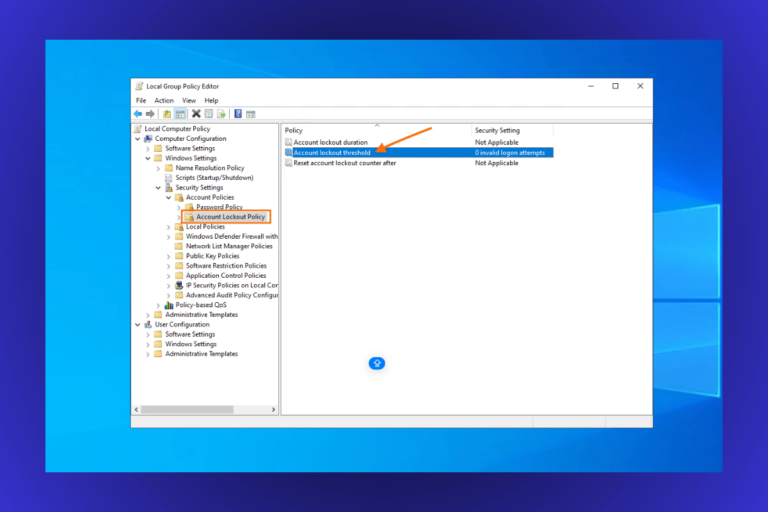Screen dimensions: 768x512
Task: Click the Forward arrow toolbar icon
Action: pyautogui.click(x=150, y=114)
